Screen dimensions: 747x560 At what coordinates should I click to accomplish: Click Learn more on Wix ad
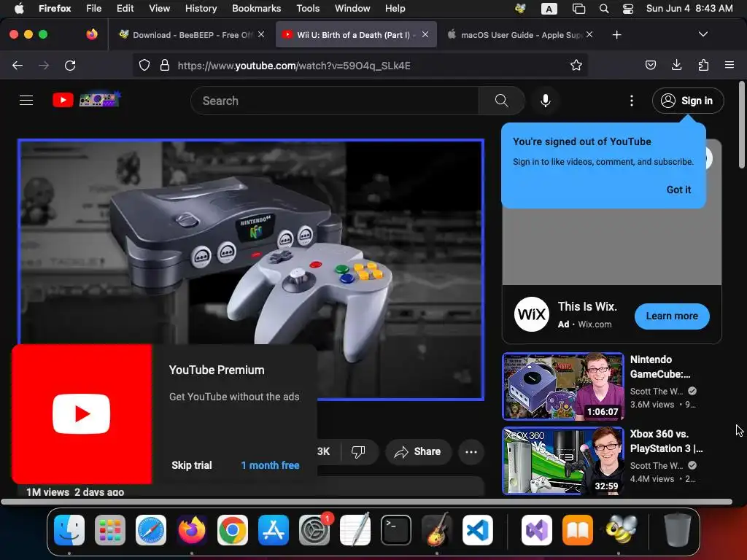[672, 316]
